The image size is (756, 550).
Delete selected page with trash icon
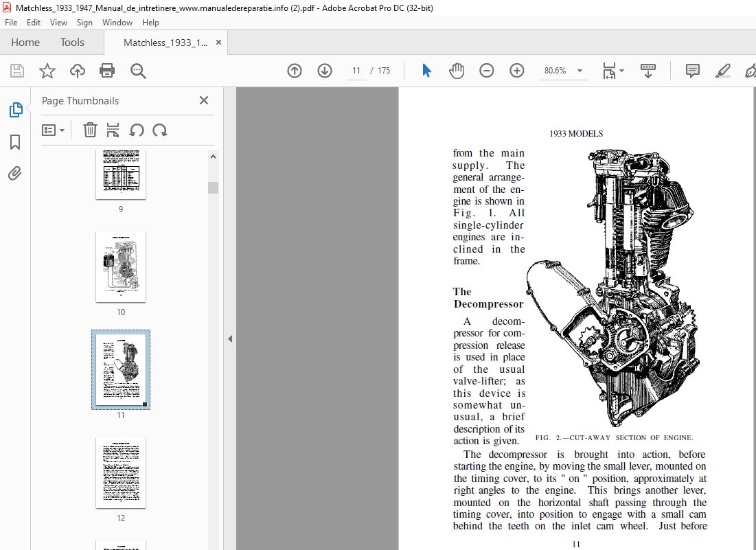point(90,130)
